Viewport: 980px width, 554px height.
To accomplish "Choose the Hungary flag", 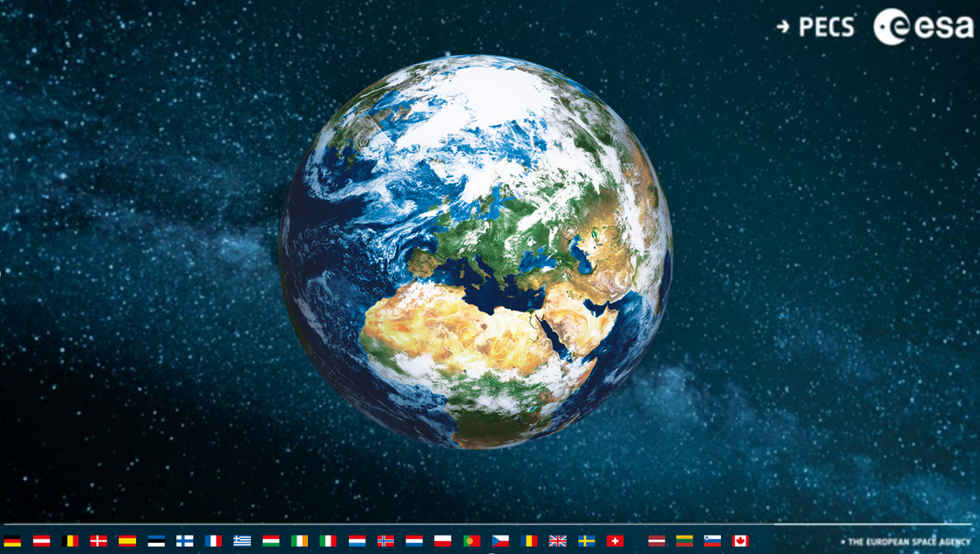I will pyautogui.click(x=271, y=541).
